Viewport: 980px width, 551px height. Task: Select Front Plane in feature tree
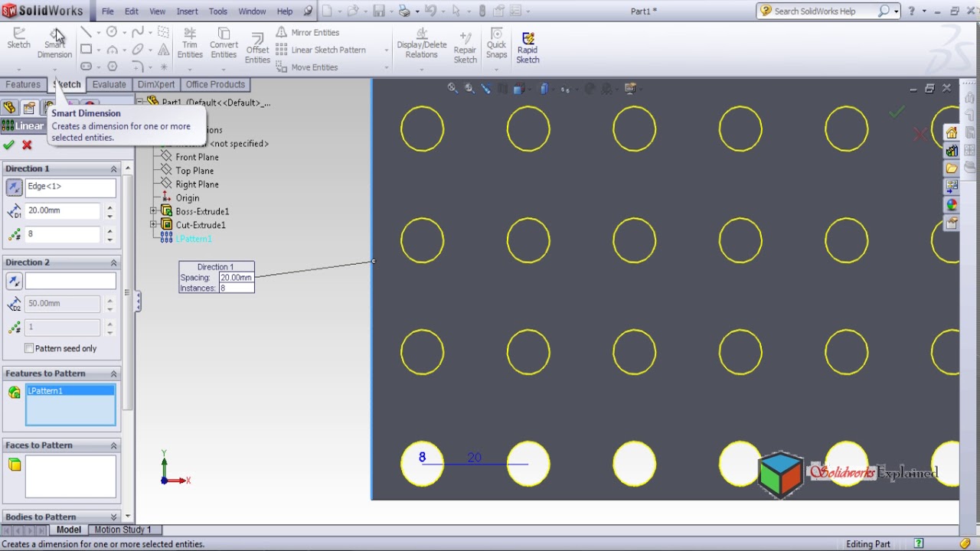coord(197,157)
